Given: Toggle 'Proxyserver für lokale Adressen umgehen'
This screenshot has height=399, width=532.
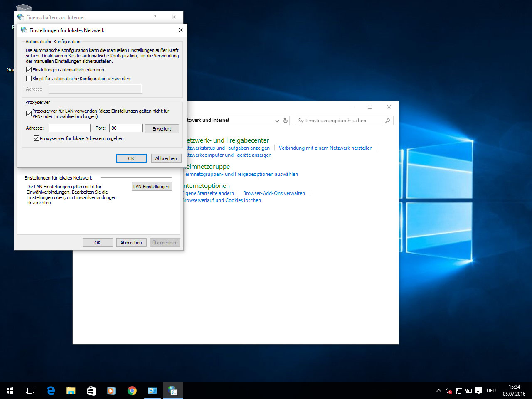Looking at the screenshot, I should [x=36, y=138].
